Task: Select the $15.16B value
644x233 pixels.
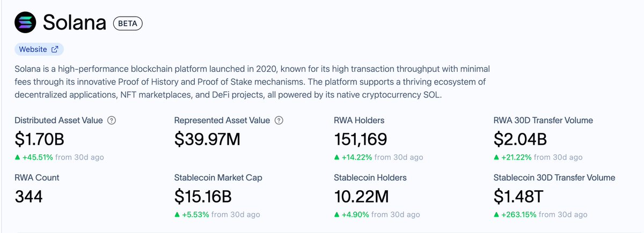Action: (203, 197)
